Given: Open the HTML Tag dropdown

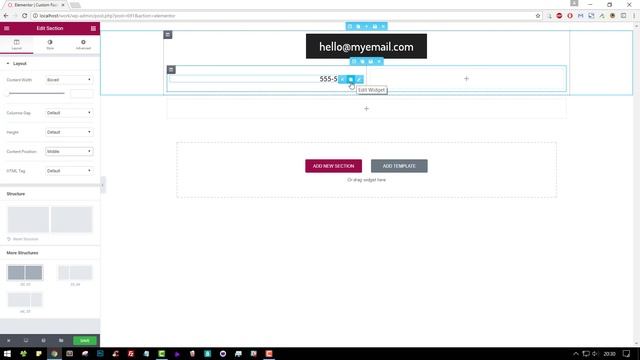Looking at the screenshot, I should [69, 171].
